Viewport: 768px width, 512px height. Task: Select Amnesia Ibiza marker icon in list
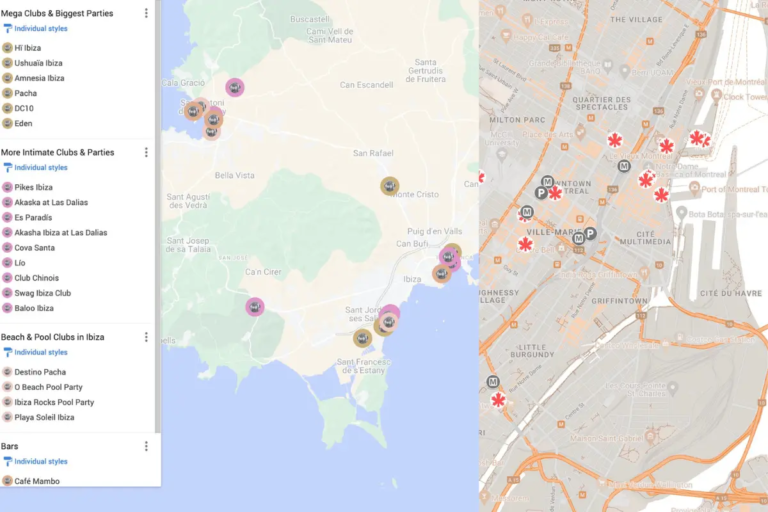(x=7, y=78)
